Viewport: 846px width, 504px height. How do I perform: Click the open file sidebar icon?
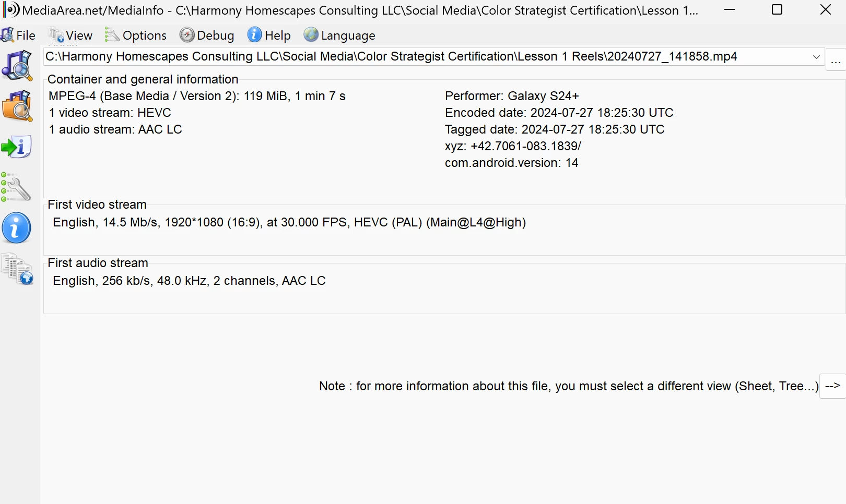pos(17,65)
